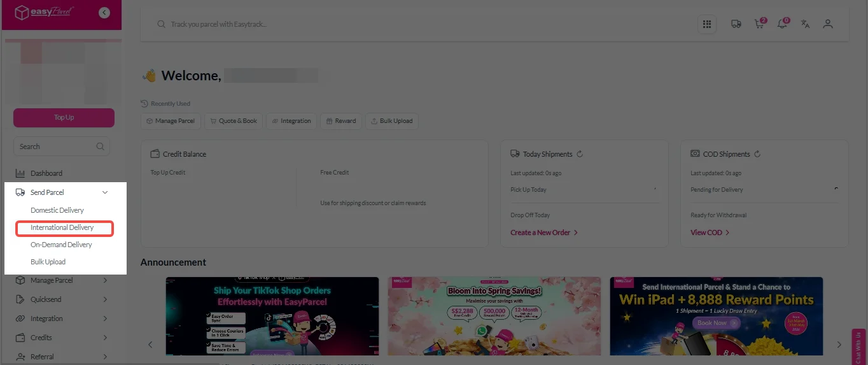The image size is (868, 365).
Task: Expand the Integration sidebar menu
Action: 105,318
